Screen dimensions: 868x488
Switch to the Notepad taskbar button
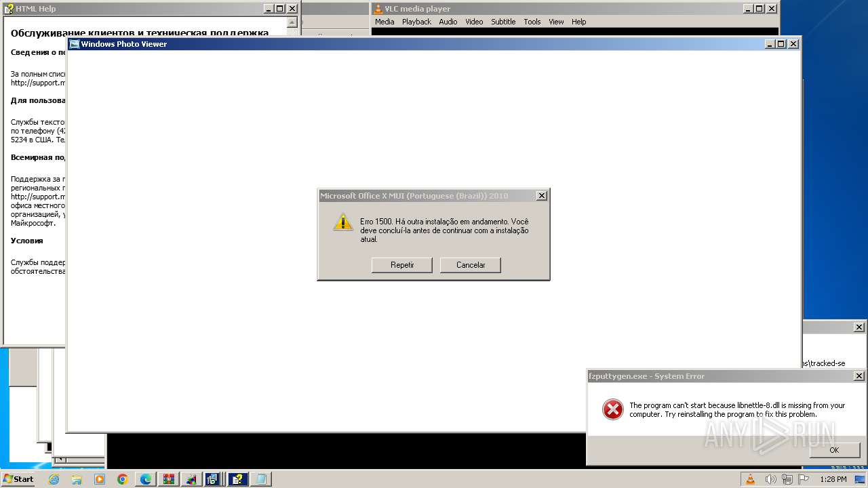261,479
